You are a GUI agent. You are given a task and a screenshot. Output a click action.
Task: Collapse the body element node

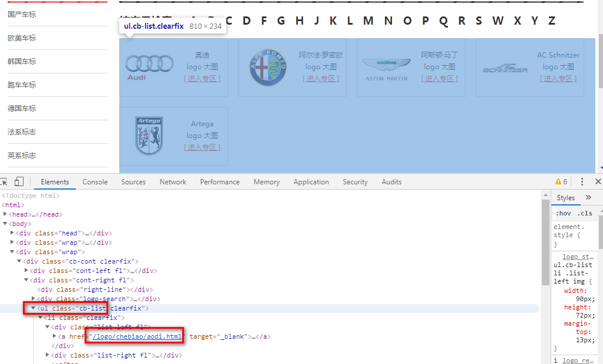click(5, 224)
